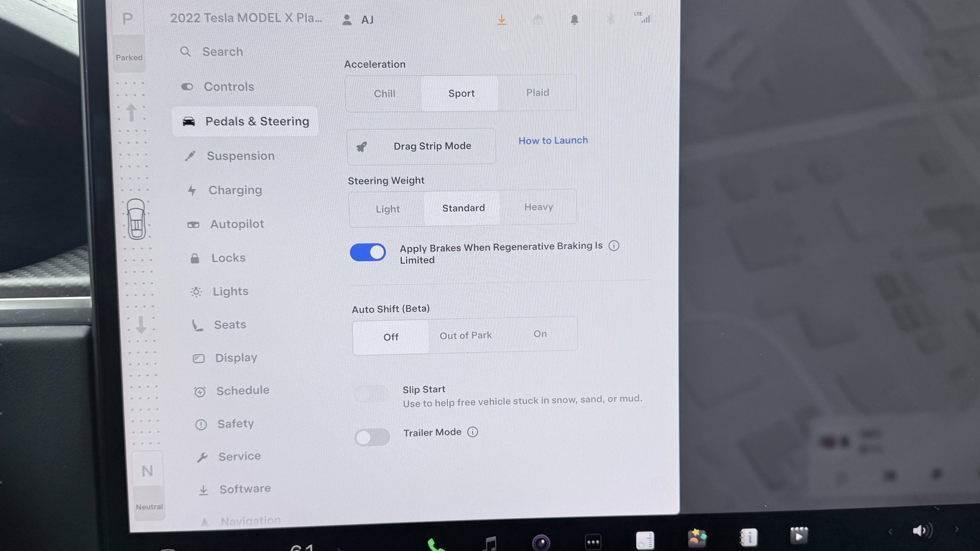This screenshot has width=980, height=551.
Task: Tap the Trailer Mode info icon
Action: click(472, 432)
